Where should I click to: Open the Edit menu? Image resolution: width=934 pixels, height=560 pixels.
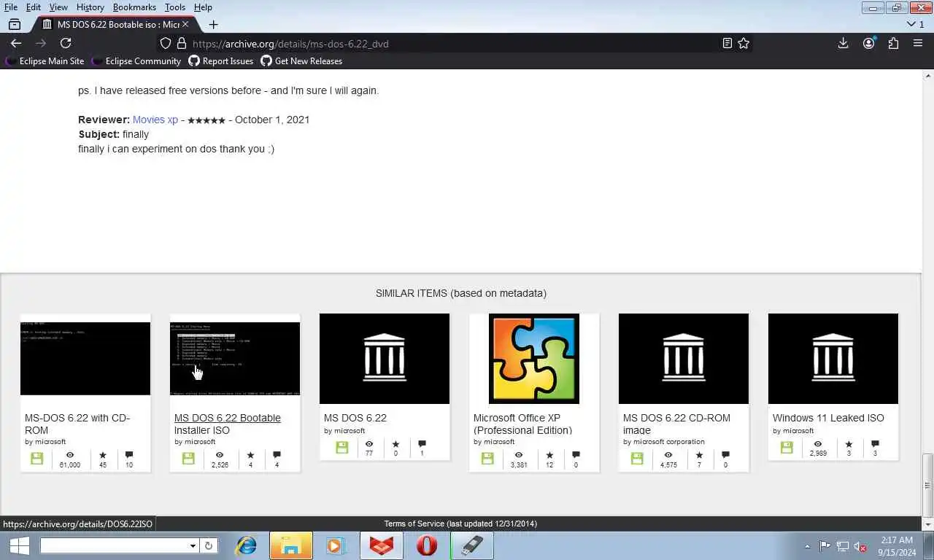[34, 7]
